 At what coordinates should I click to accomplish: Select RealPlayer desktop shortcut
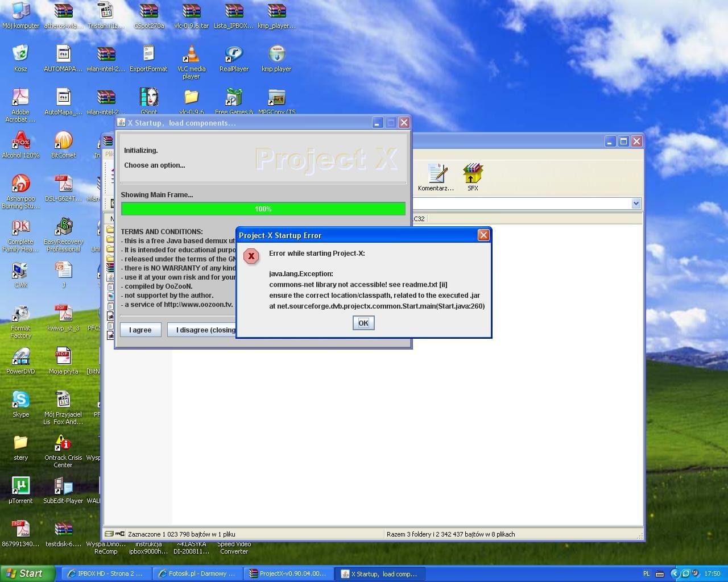click(234, 59)
